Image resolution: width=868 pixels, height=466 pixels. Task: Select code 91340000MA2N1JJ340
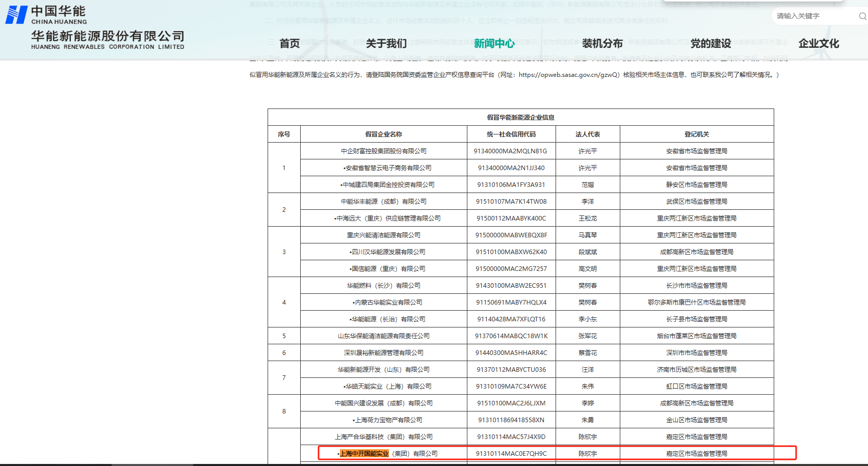click(x=511, y=168)
